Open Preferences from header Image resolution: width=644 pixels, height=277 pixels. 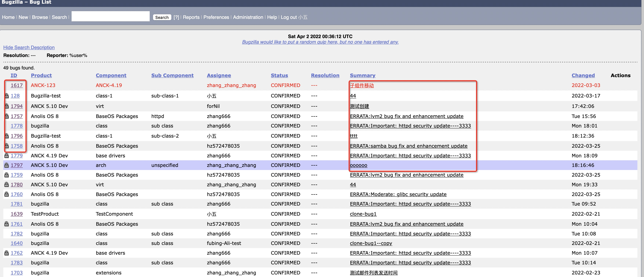click(x=216, y=17)
